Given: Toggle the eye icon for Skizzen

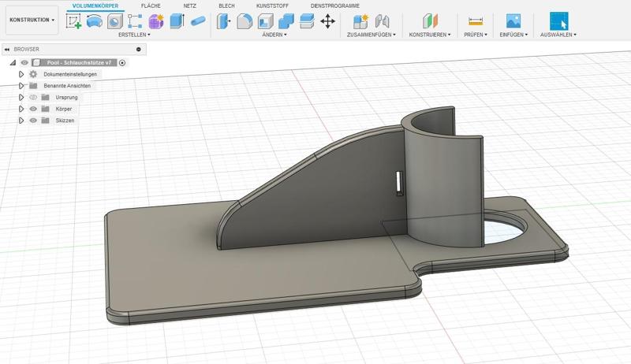Looking at the screenshot, I should [33, 121].
